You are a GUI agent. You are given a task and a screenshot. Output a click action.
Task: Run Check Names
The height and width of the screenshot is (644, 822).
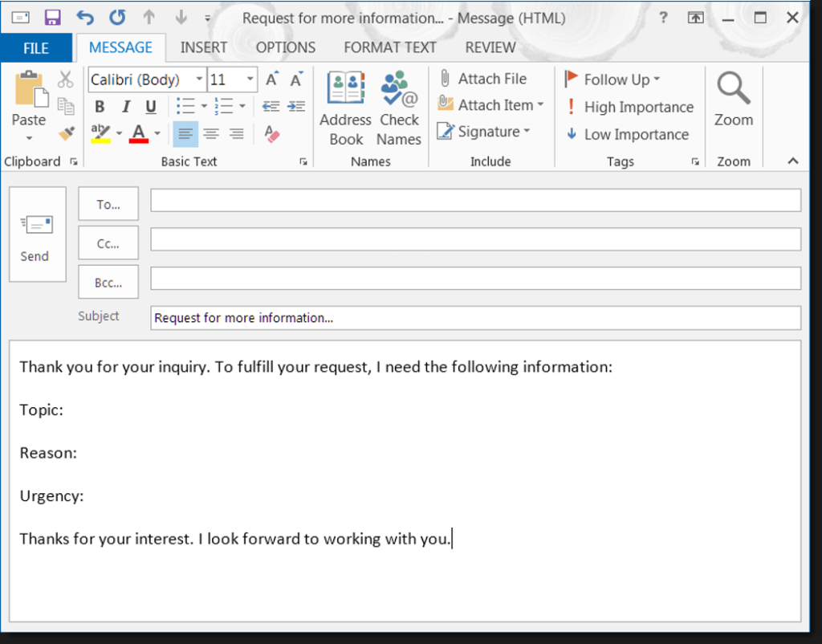[399, 108]
